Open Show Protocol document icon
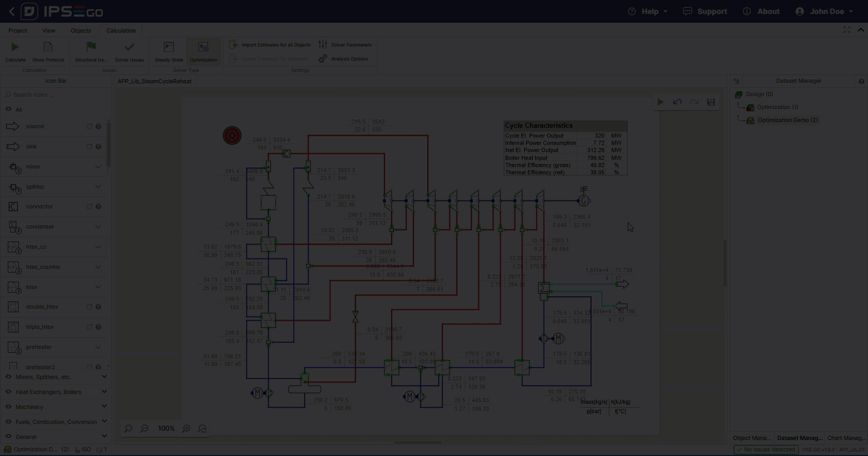The image size is (868, 456). coord(48,48)
